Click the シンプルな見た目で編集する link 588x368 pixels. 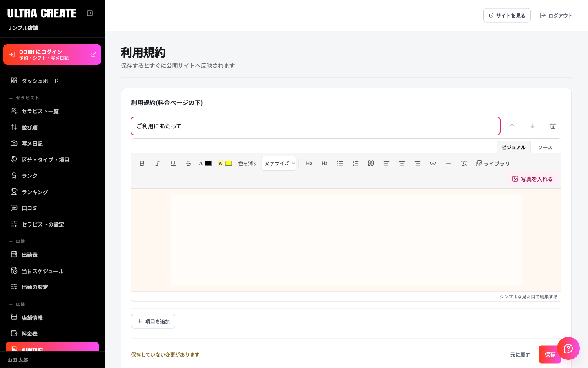pos(528,297)
